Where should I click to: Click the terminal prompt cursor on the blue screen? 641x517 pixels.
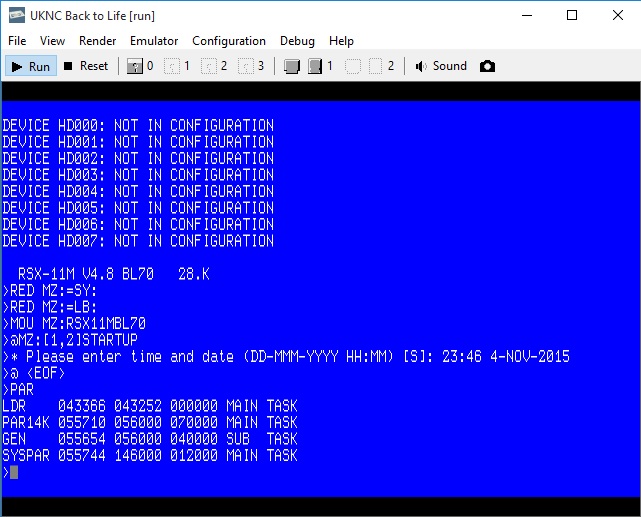(x=14, y=472)
